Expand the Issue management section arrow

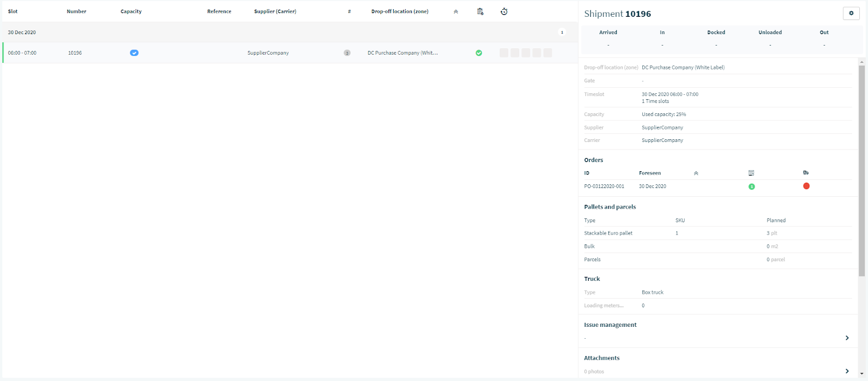pyautogui.click(x=847, y=338)
